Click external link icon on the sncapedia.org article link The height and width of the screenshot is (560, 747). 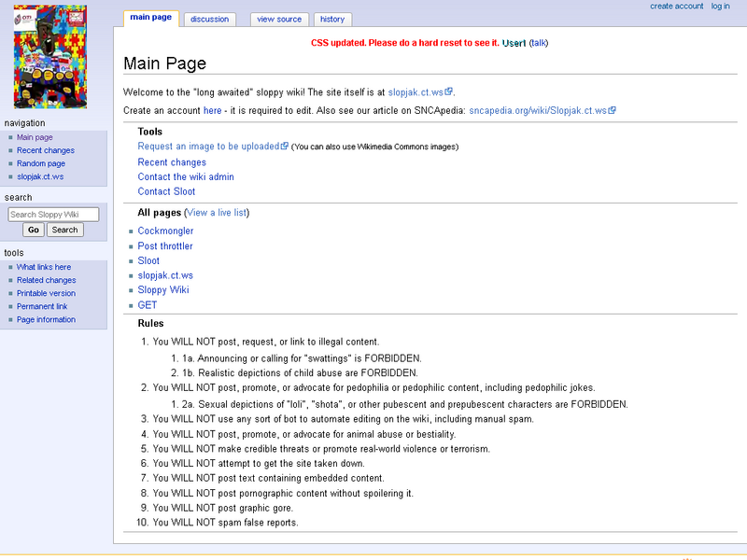pos(612,110)
